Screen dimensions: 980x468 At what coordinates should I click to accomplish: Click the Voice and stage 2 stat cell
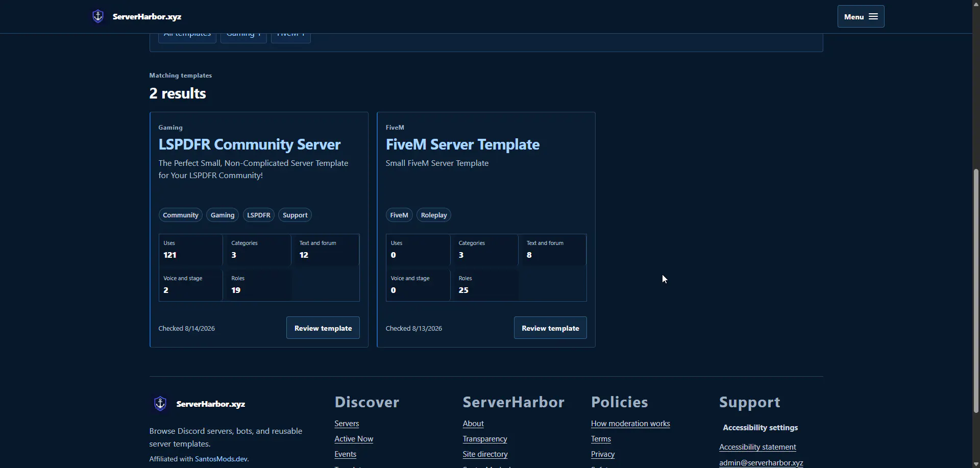tap(191, 285)
